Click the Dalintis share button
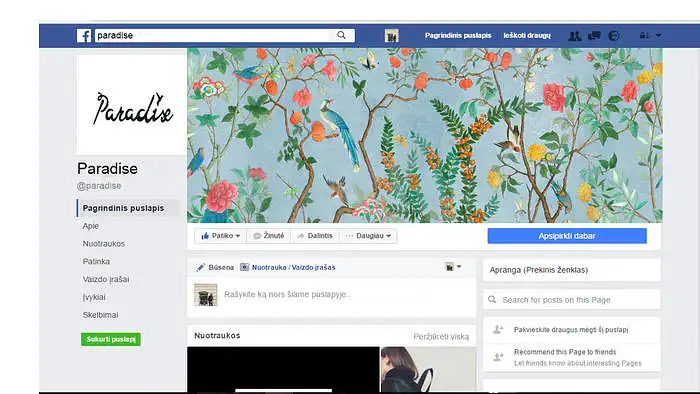 [x=315, y=236]
